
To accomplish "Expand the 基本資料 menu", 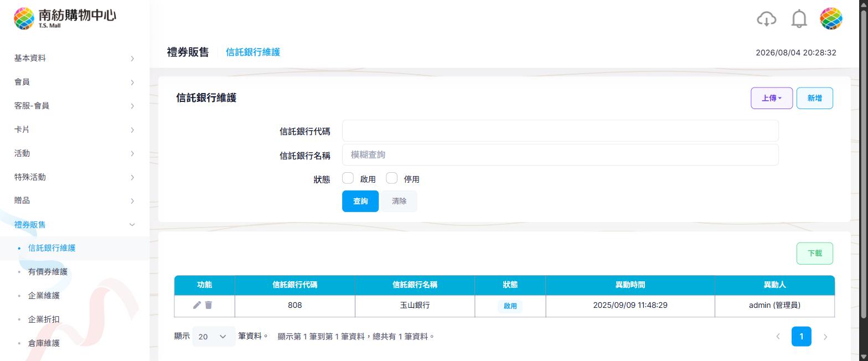I will pyautogui.click(x=75, y=58).
